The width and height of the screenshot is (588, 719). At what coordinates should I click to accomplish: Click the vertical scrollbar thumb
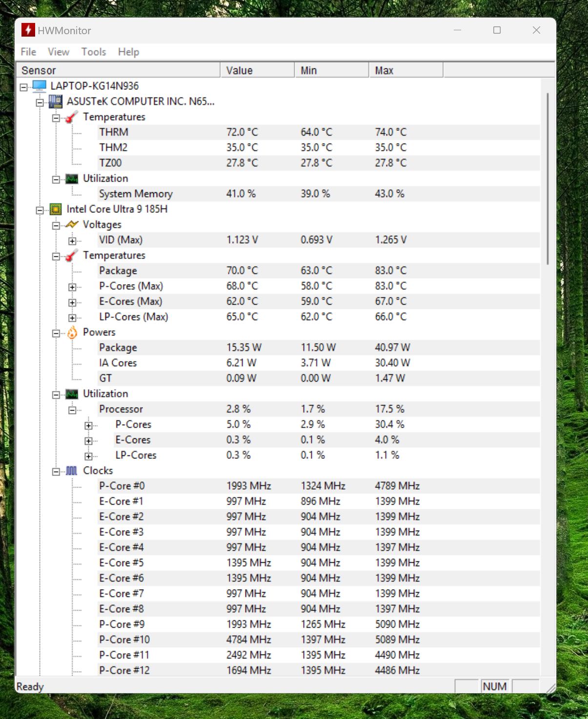click(547, 178)
